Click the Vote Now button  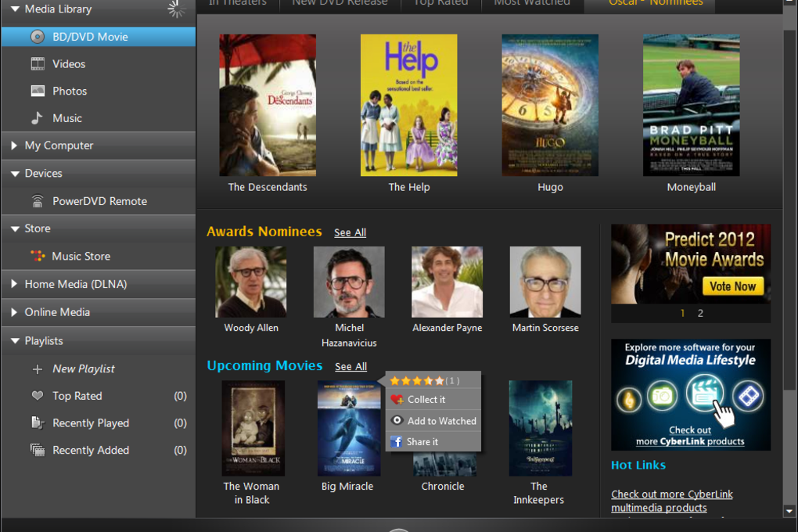(x=732, y=286)
